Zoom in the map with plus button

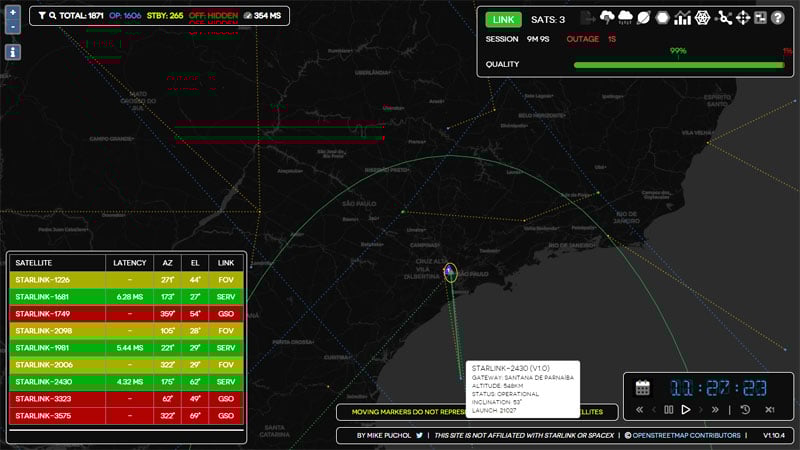(x=13, y=12)
